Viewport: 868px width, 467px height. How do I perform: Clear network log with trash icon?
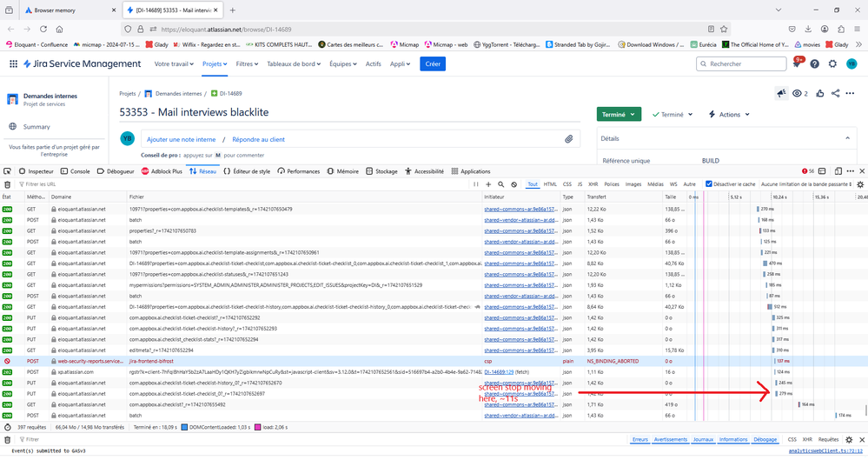[7, 184]
